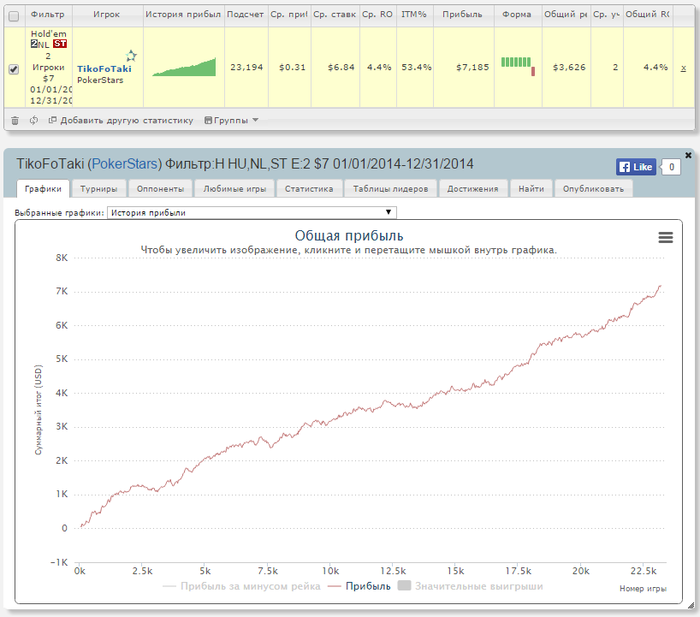Switch to the 'Турниры' tab
The height and width of the screenshot is (617, 700).
coord(99,188)
